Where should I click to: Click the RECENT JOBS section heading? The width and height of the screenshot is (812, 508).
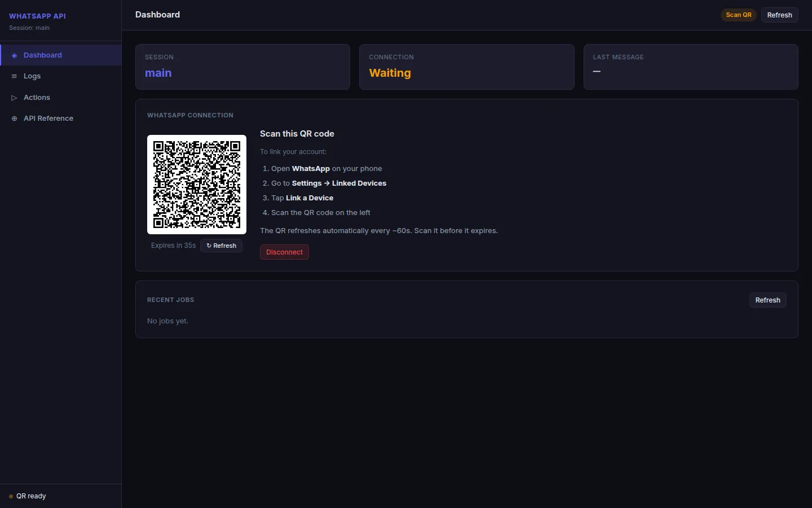pos(170,300)
